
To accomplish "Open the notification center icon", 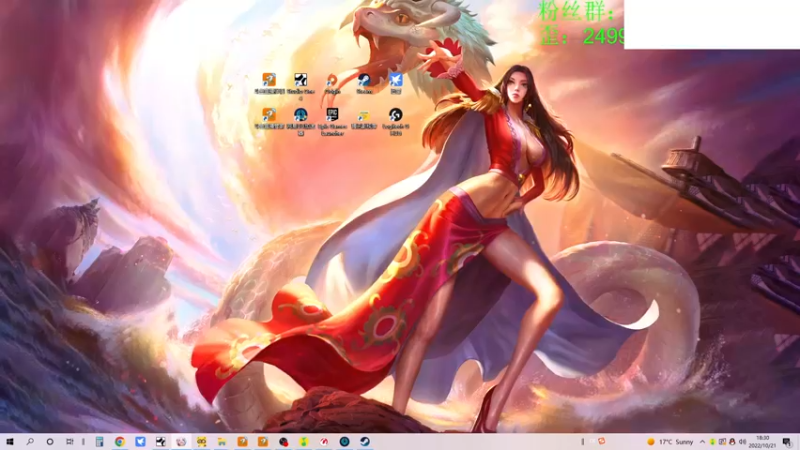I will (787, 442).
